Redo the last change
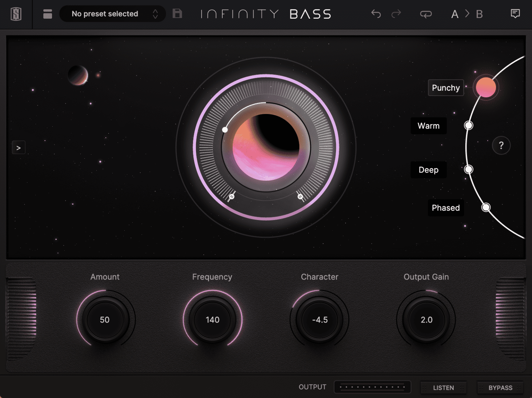 click(396, 14)
